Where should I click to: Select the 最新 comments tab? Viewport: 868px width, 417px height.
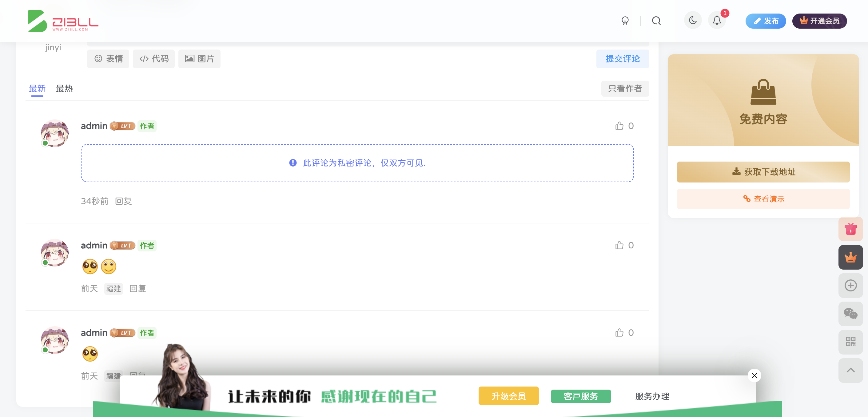pos(37,89)
